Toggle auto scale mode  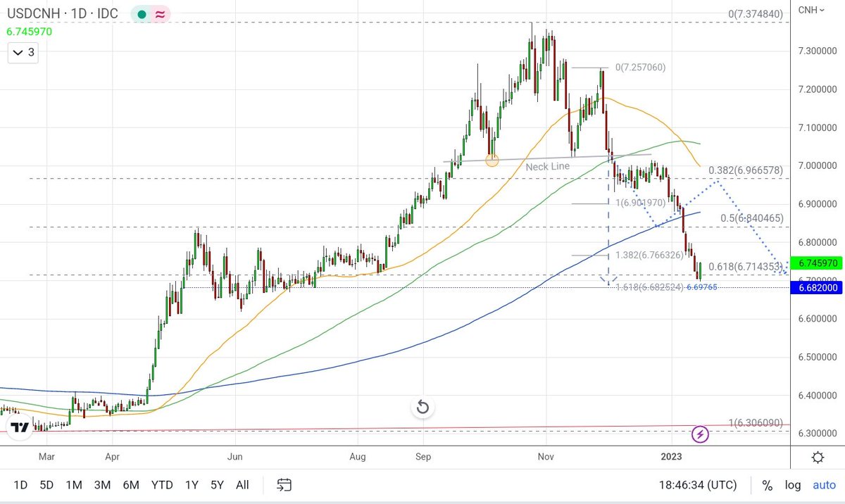(x=824, y=485)
